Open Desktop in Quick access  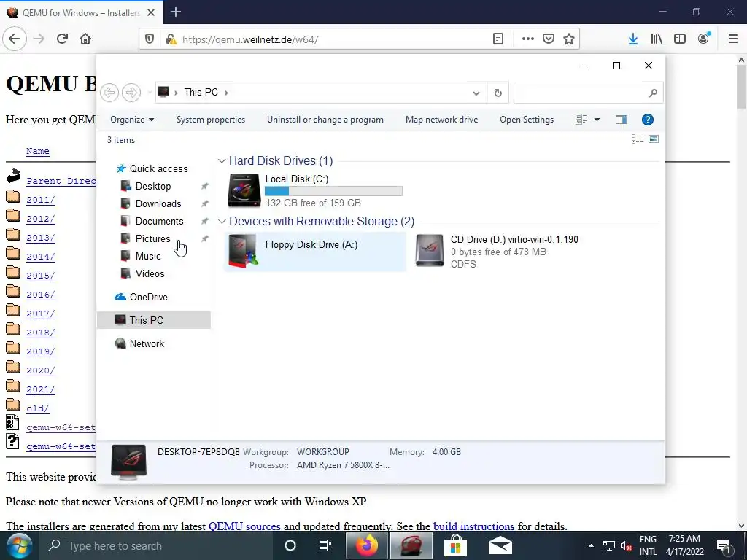pyautogui.click(x=153, y=186)
